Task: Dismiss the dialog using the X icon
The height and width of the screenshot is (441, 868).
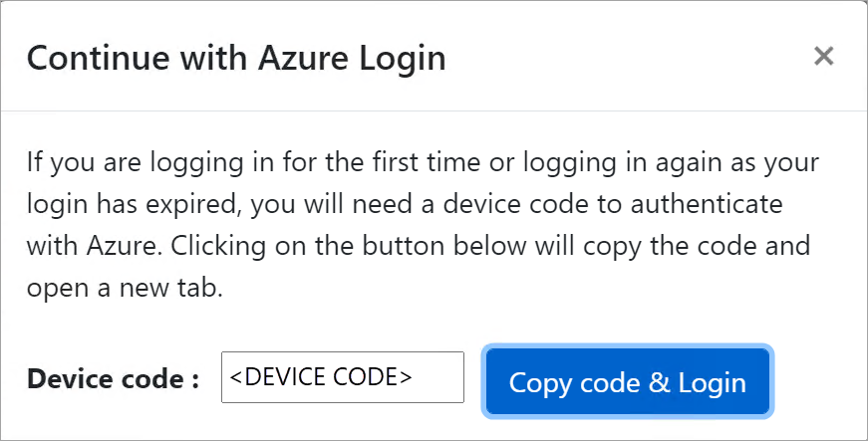Action: tap(823, 57)
